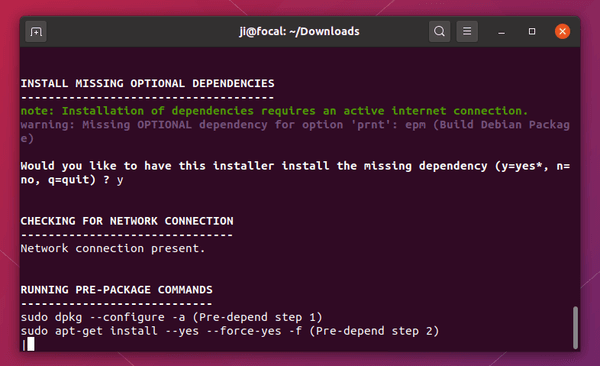Click the 'Network connection present.' line
Screen dimensions: 600x366
(113, 248)
